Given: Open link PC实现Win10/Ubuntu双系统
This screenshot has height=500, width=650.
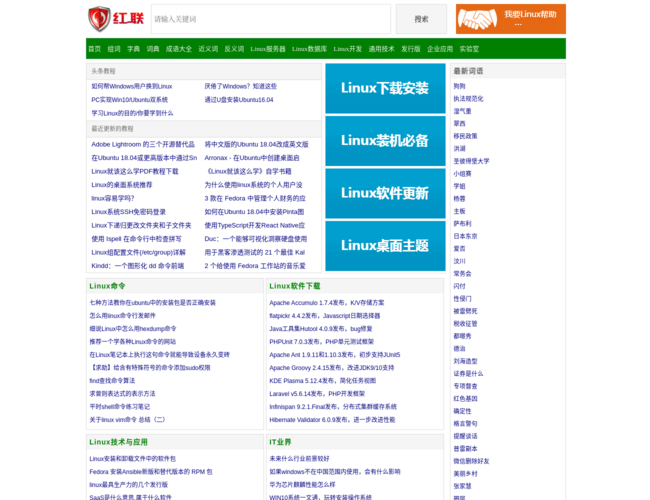Looking at the screenshot, I should [130, 100].
